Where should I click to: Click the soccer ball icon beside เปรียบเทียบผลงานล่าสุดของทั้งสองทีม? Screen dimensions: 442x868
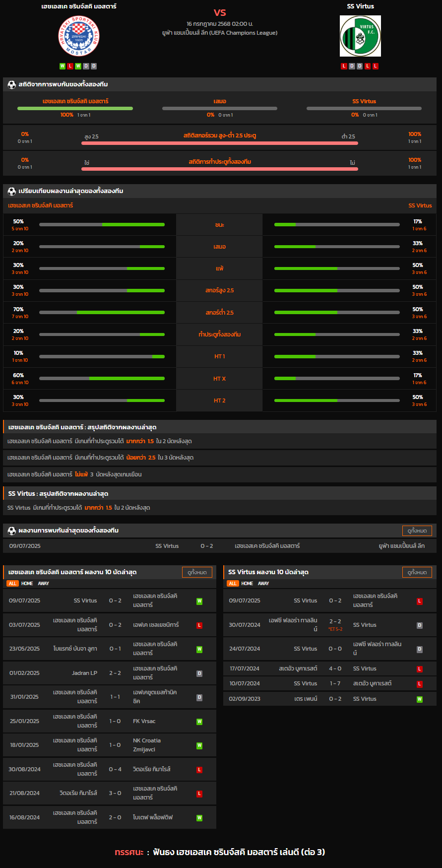tap(12, 191)
